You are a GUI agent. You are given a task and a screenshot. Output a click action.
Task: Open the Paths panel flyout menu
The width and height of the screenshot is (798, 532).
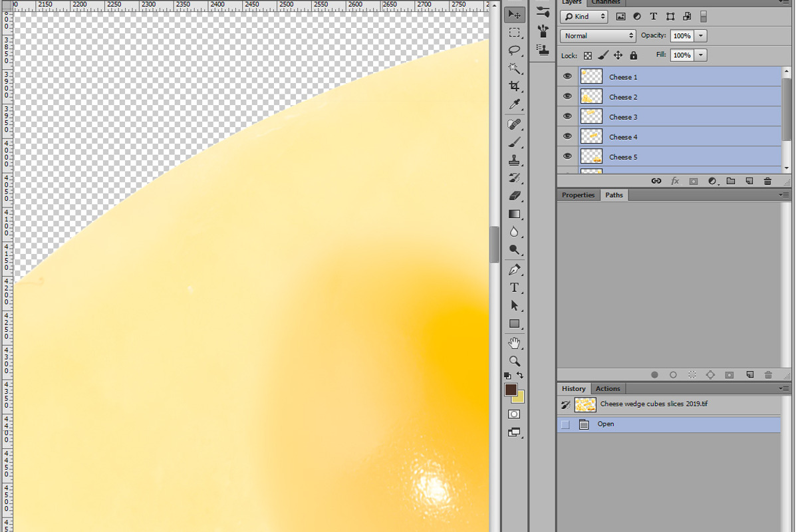[x=785, y=195]
